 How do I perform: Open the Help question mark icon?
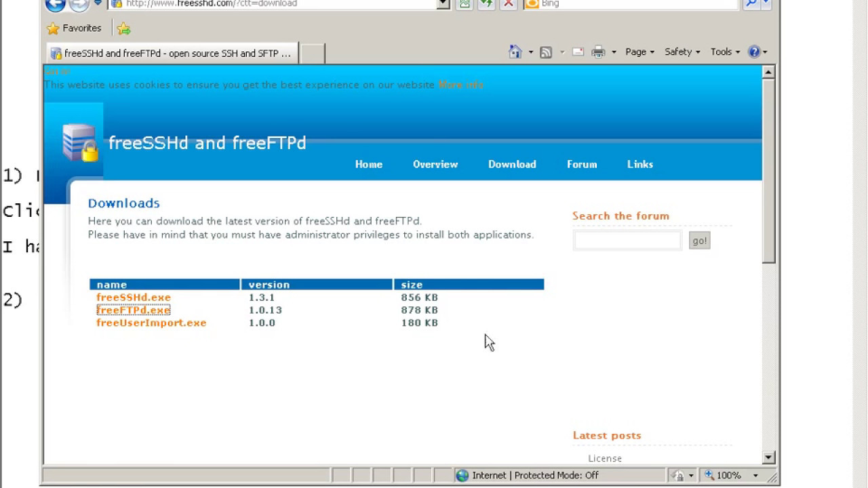754,52
